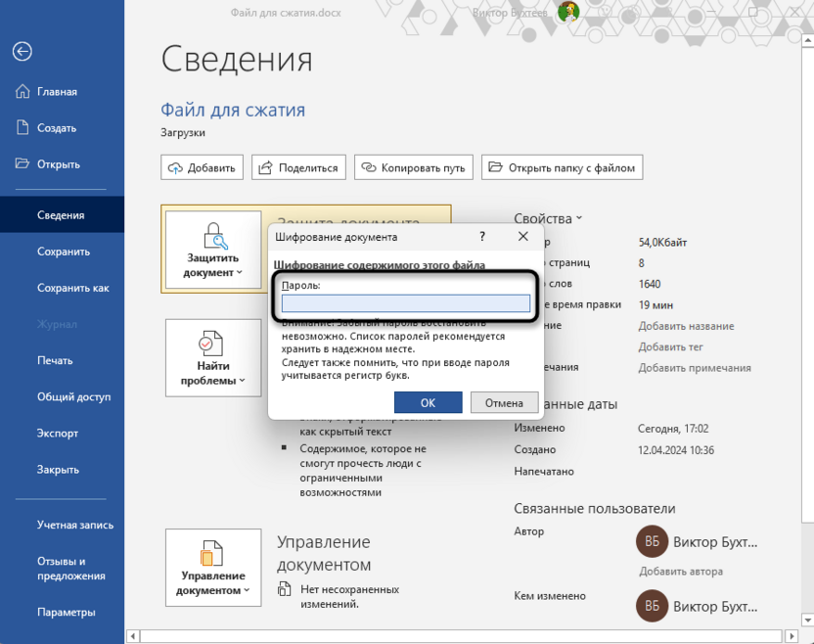Click the Back arrow in Backstage view
Viewport: 814px width, 644px height.
coord(22,51)
